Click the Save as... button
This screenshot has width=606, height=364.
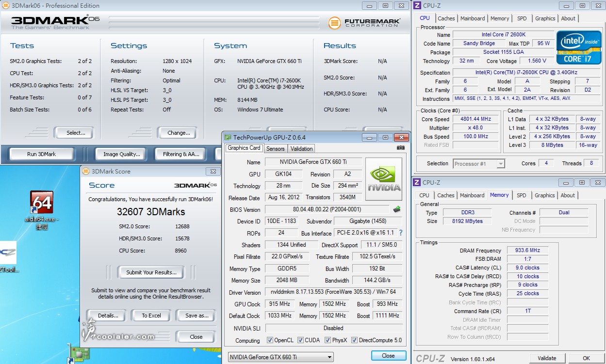tap(197, 316)
